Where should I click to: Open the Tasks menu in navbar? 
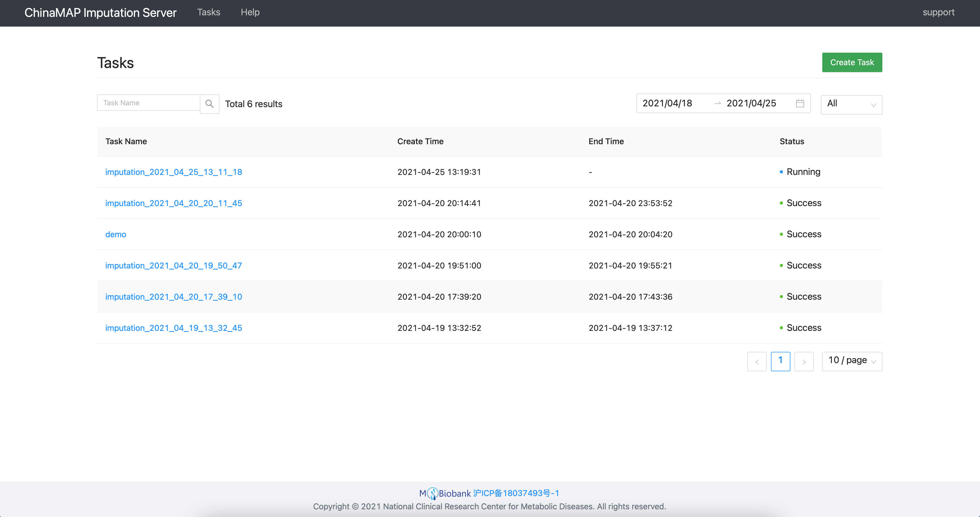pyautogui.click(x=209, y=12)
